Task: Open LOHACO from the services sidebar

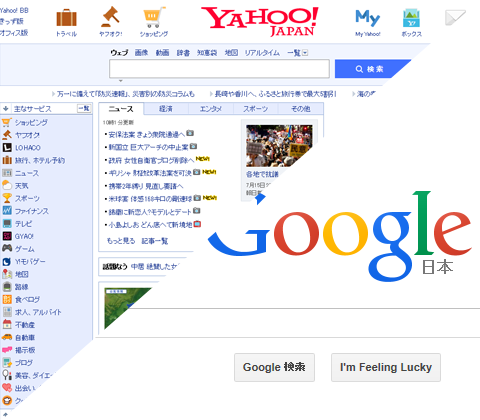Action: (x=28, y=148)
